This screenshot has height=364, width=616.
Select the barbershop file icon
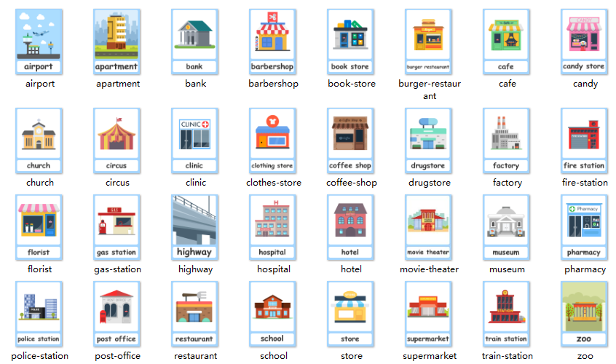[x=272, y=42]
